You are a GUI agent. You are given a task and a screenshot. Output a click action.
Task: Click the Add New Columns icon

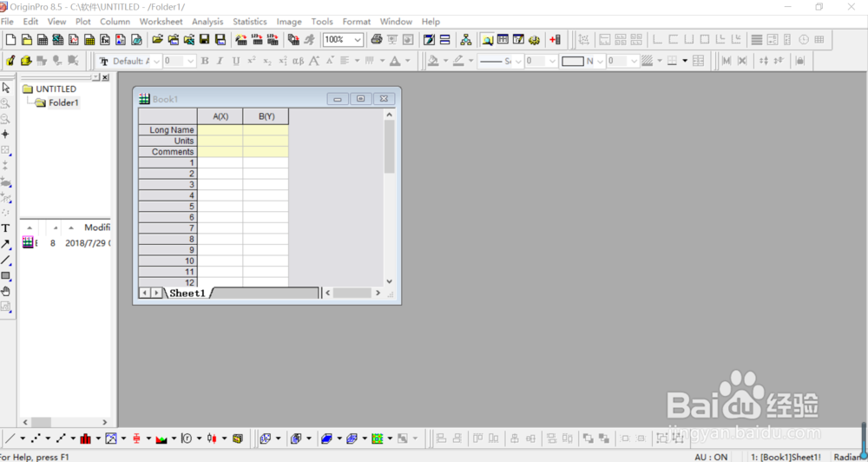click(555, 39)
